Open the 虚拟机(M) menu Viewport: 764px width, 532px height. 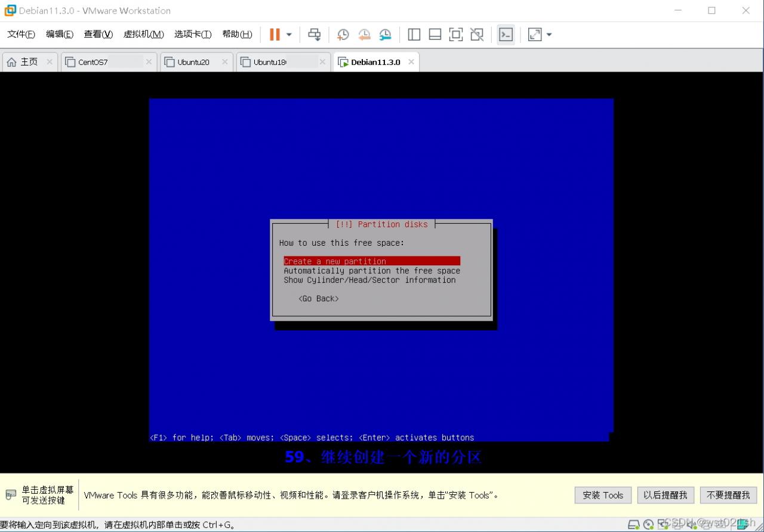[143, 34]
